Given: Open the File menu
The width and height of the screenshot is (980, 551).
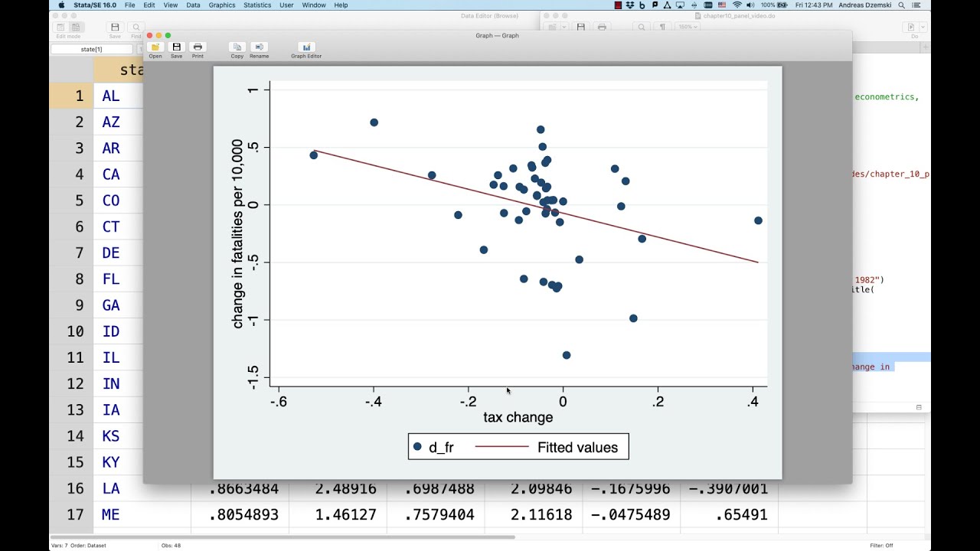Looking at the screenshot, I should click(x=130, y=5).
